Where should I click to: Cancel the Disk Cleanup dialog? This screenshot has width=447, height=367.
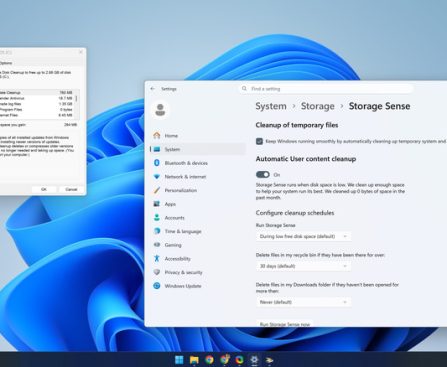pyautogui.click(x=71, y=189)
